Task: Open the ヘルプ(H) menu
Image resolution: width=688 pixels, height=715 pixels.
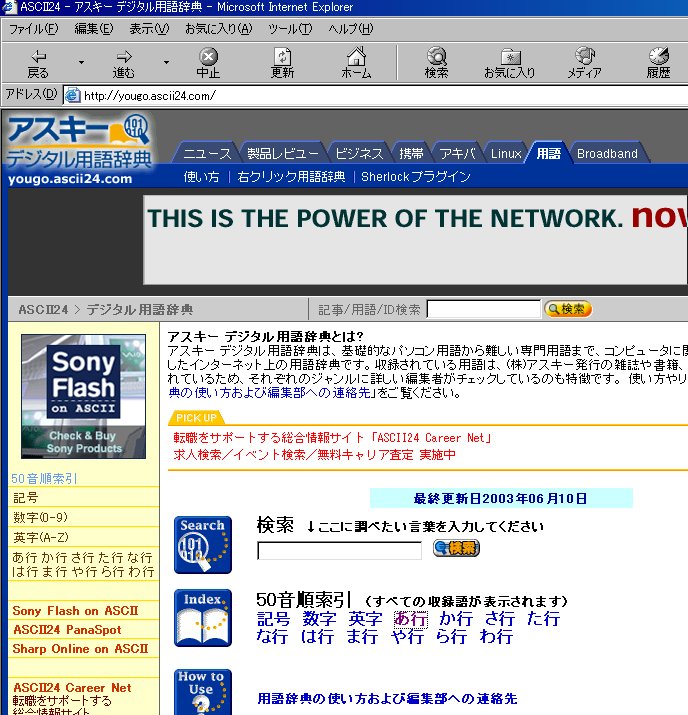Action: pos(351,29)
